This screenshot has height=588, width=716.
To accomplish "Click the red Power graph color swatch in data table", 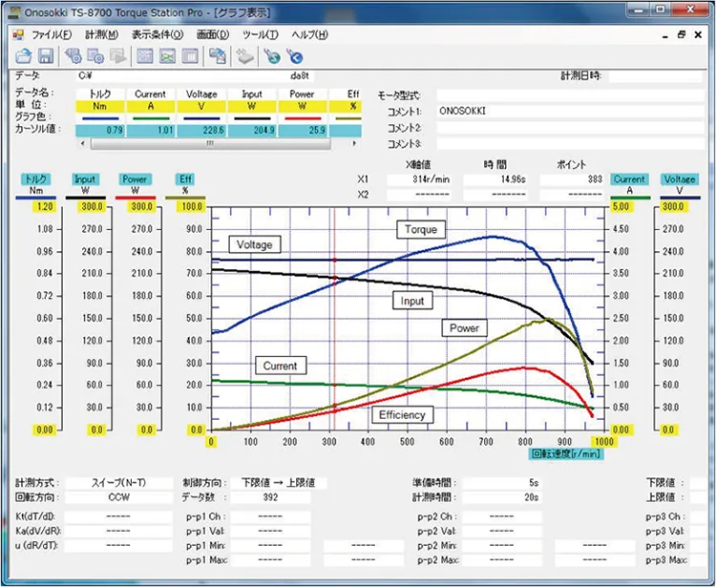I will [303, 118].
